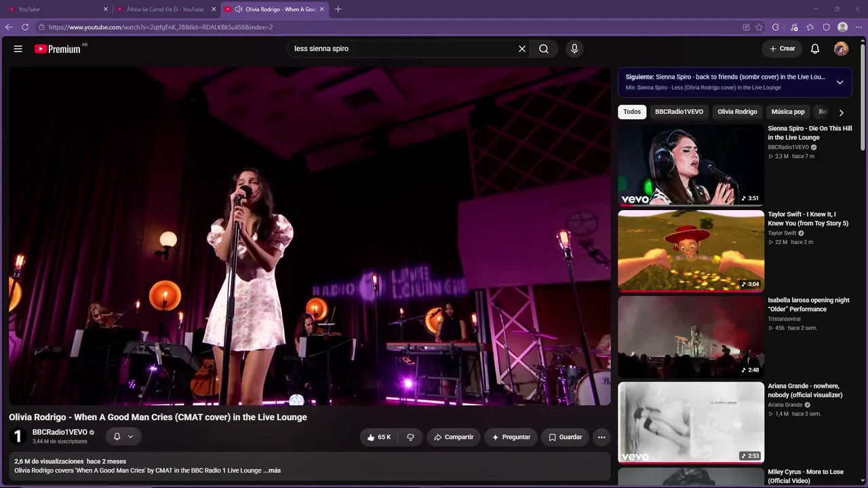This screenshot has height=488, width=868.
Task: Show more filter chips with right arrow
Action: [x=841, y=113]
